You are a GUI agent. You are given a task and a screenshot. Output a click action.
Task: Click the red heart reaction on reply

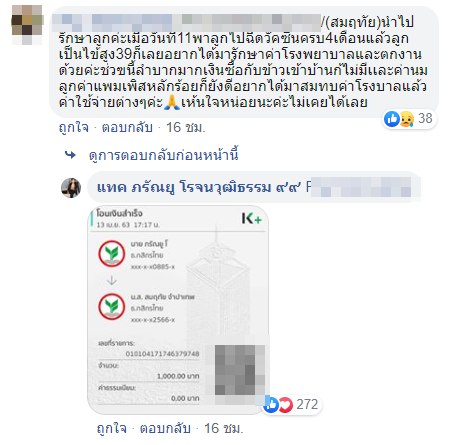pos(285,405)
